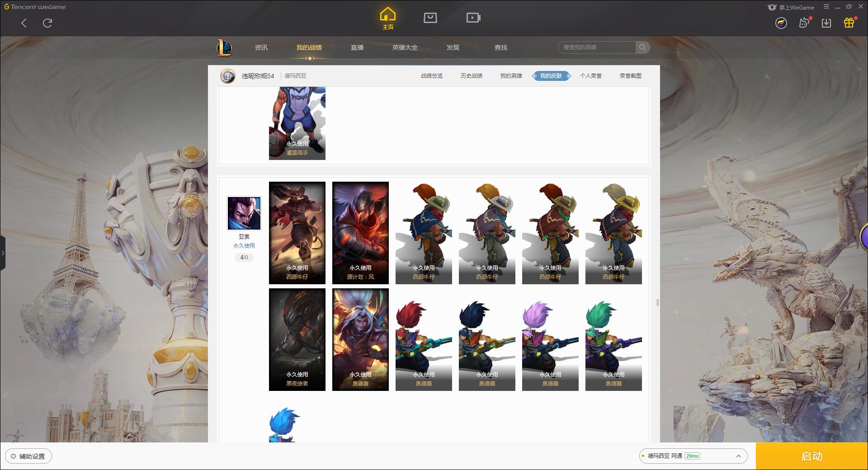Open the 战绩总览 section
The height and width of the screenshot is (470, 868).
[432, 76]
